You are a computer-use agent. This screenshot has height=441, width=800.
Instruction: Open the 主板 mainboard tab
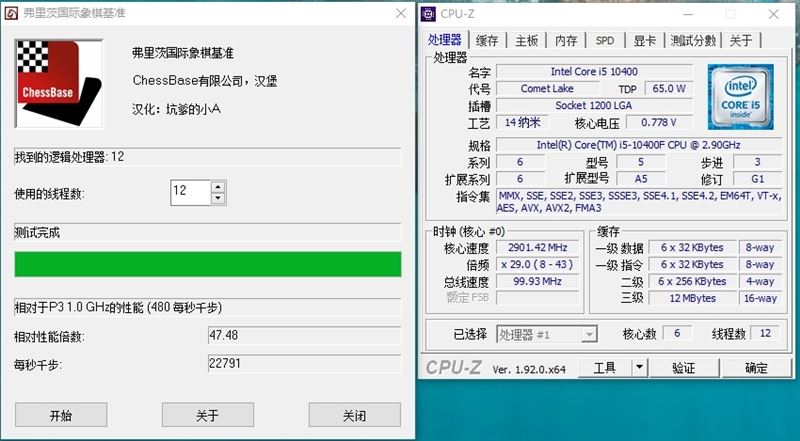tap(526, 40)
